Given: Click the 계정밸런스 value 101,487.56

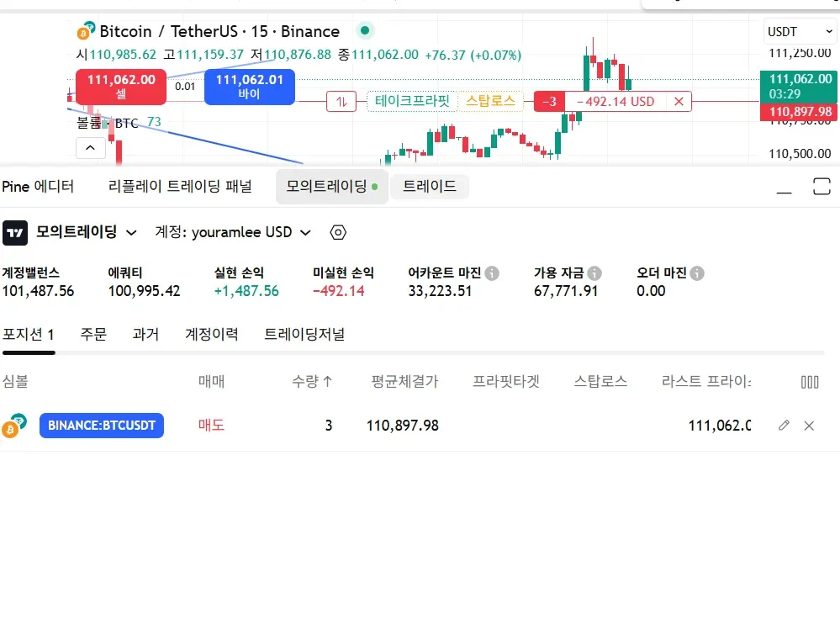Looking at the screenshot, I should tap(38, 291).
